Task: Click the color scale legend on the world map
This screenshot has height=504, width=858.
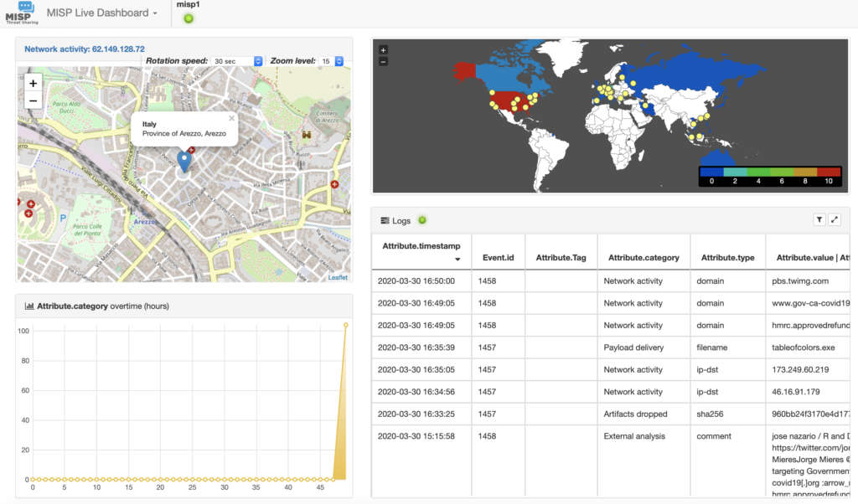Action: (770, 175)
